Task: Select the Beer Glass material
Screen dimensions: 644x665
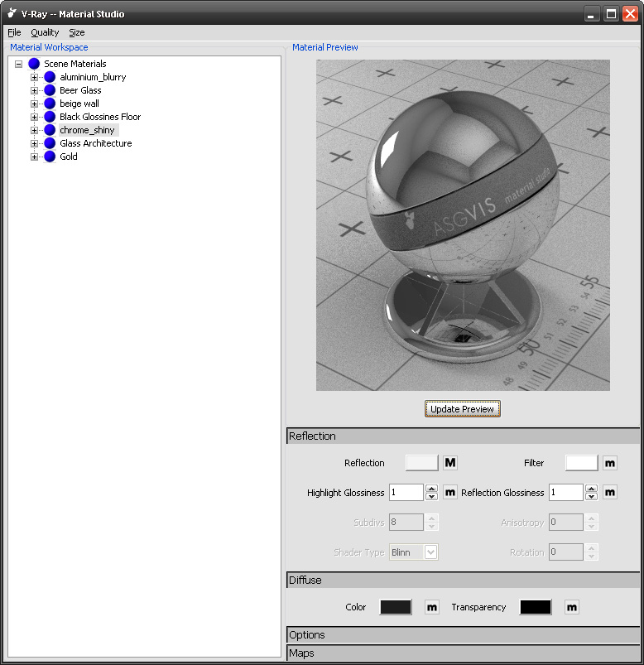Action: pyautogui.click(x=80, y=90)
